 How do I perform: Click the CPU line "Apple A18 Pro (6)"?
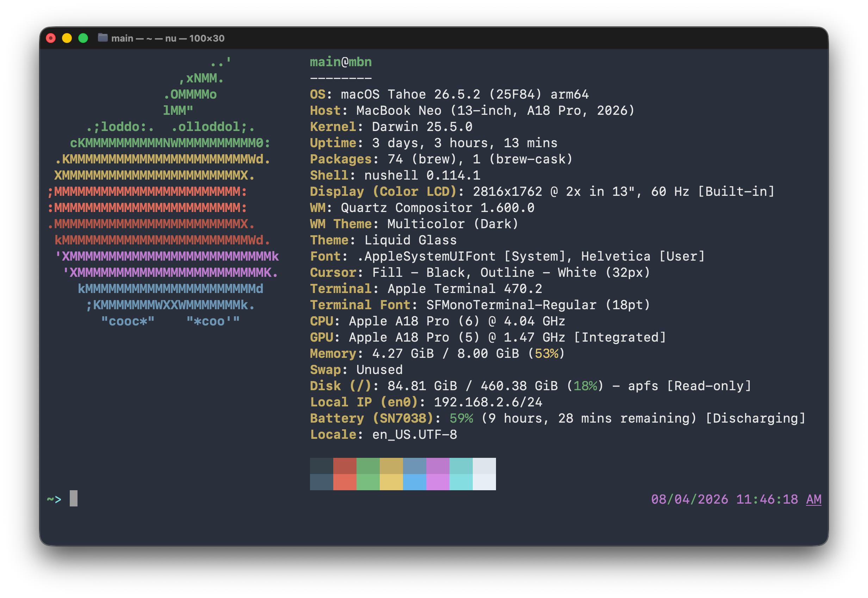[x=414, y=321]
